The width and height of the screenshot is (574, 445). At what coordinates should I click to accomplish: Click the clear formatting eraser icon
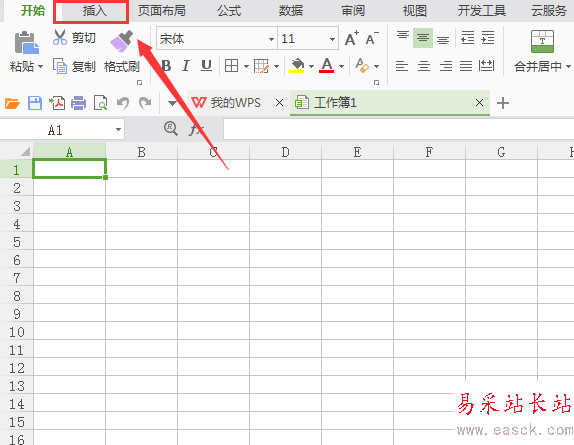click(x=362, y=66)
